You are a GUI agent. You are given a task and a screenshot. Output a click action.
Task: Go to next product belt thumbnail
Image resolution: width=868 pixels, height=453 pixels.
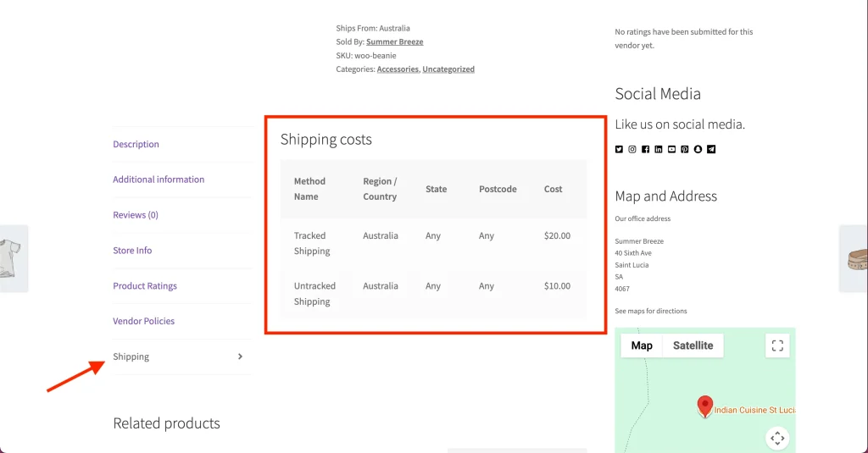coord(855,258)
